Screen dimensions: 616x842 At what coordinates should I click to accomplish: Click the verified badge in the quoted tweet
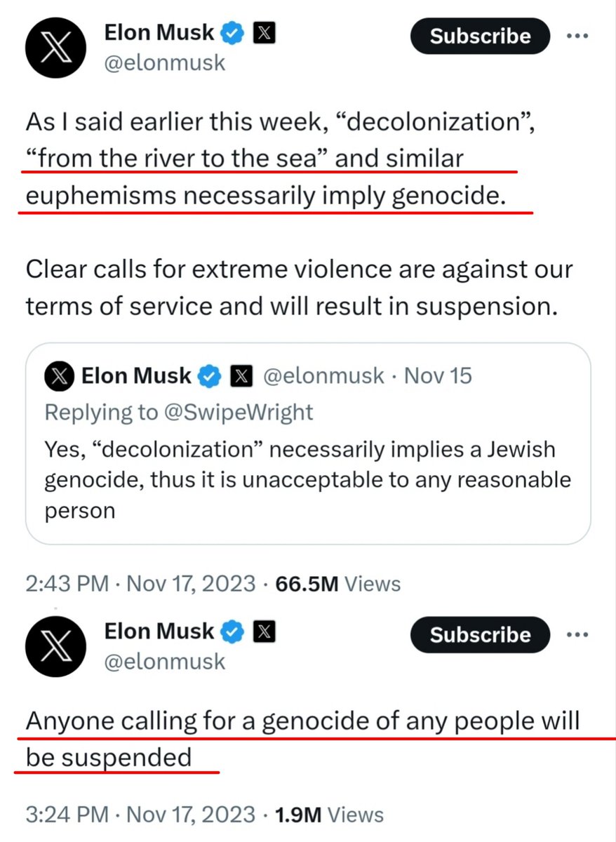208,376
